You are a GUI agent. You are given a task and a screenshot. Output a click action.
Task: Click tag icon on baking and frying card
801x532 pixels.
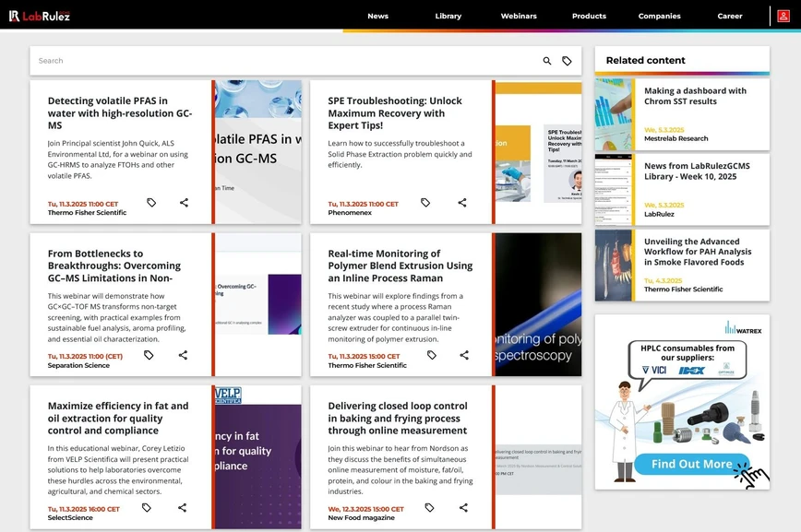(x=429, y=507)
